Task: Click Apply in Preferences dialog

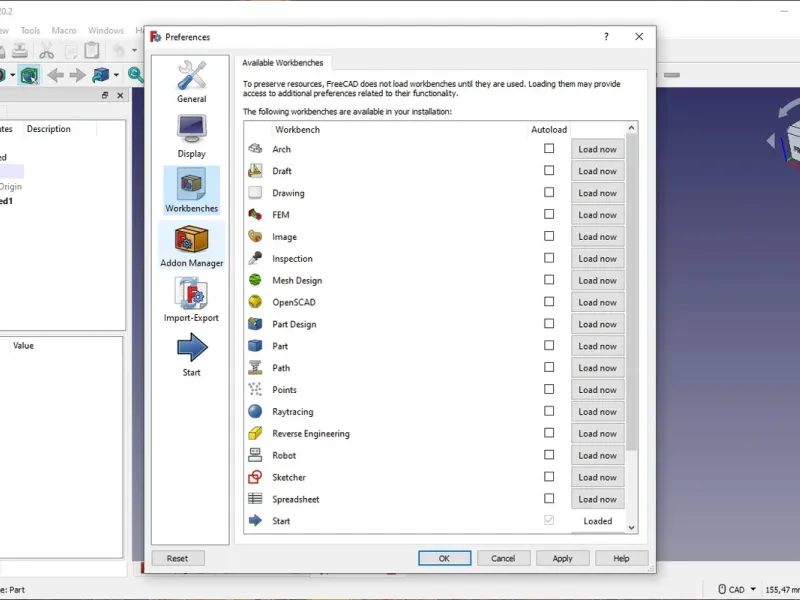Action: [562, 558]
